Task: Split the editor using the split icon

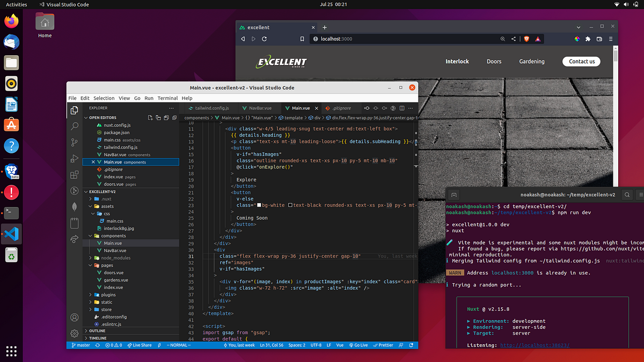Action: [402, 108]
